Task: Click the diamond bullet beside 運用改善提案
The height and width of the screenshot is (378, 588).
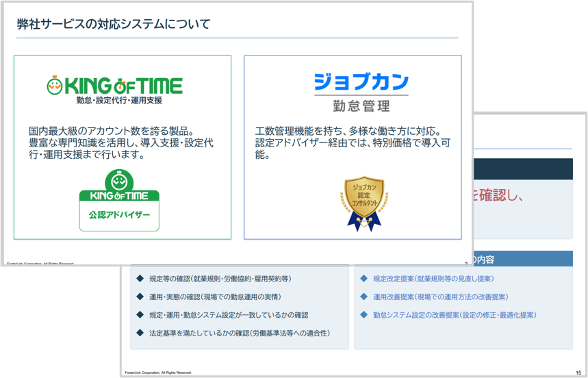Action: click(x=363, y=297)
